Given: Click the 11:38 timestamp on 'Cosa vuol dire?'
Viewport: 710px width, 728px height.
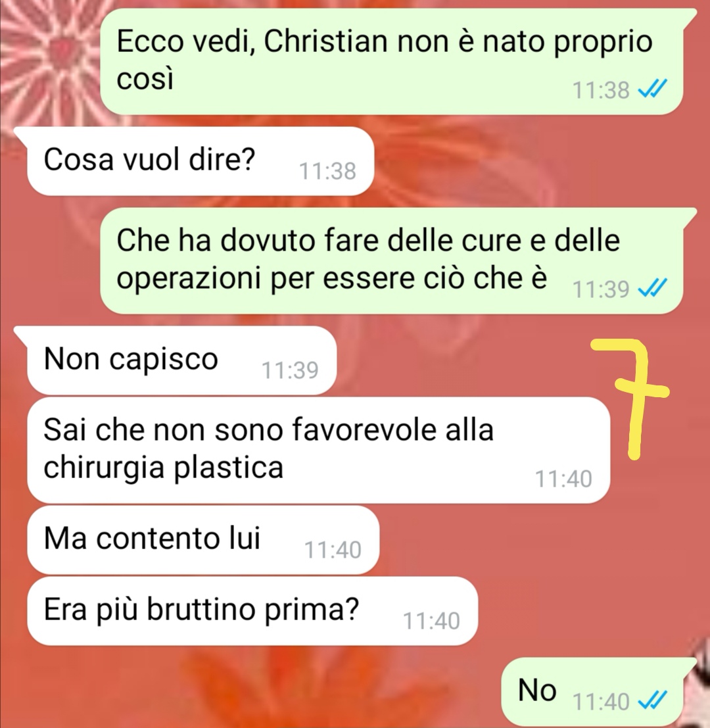Looking at the screenshot, I should pos(327,172).
